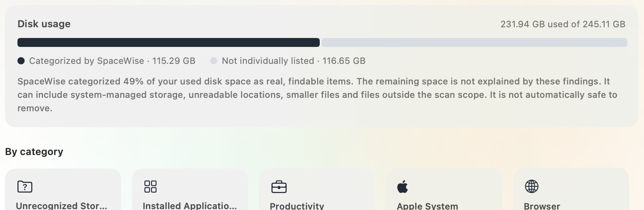Click the light gray Not individually listed dot
The height and width of the screenshot is (210, 644).
pyautogui.click(x=214, y=61)
